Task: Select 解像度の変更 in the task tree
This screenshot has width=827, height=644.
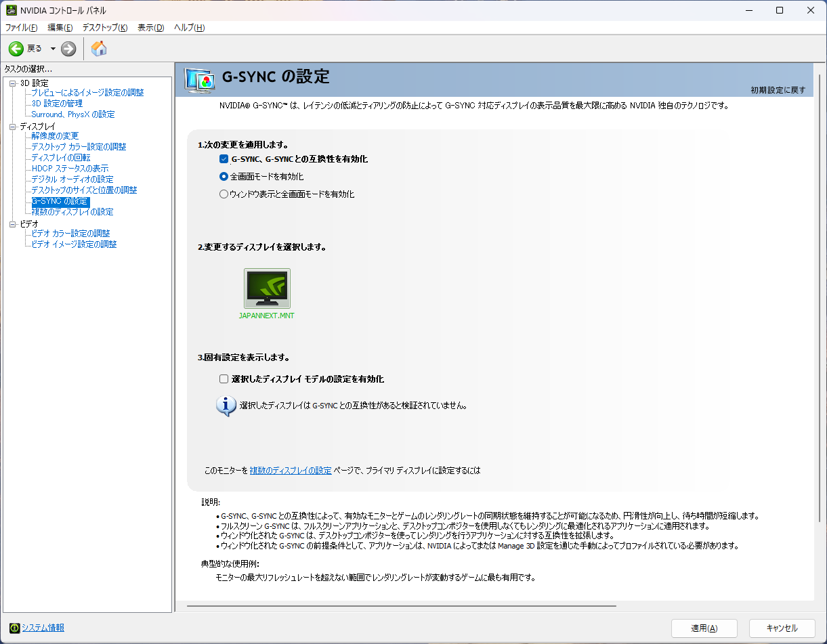Action: click(55, 136)
